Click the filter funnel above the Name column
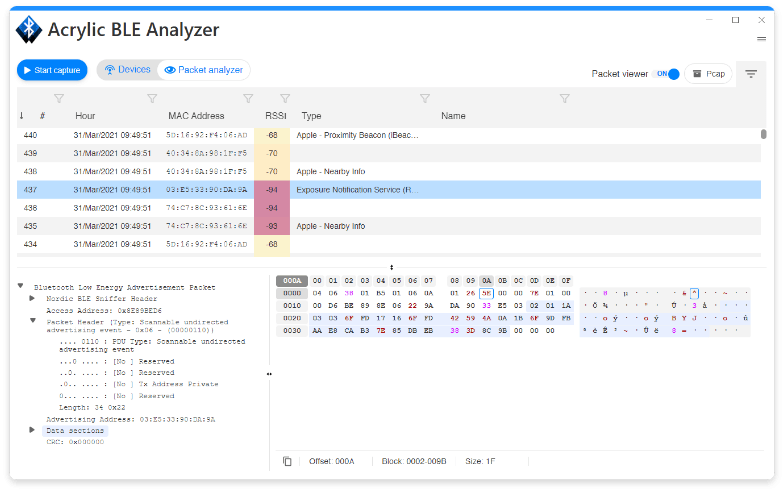Viewport: 784px width, 492px height. click(564, 98)
